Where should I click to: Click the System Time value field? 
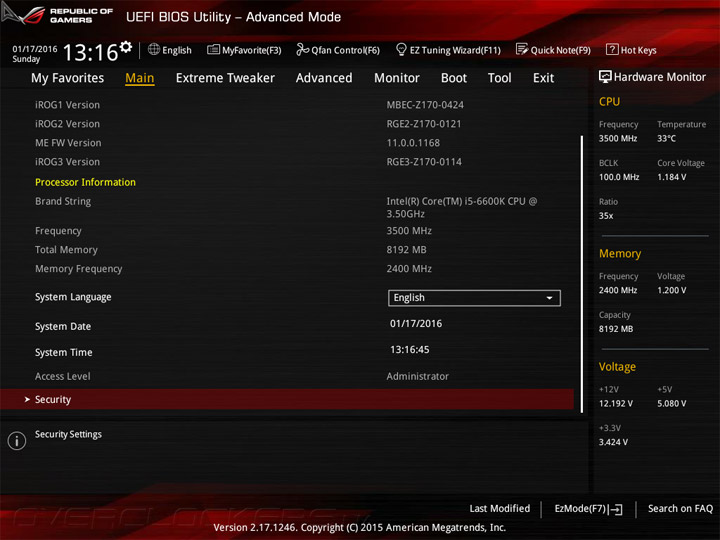[x=410, y=350]
